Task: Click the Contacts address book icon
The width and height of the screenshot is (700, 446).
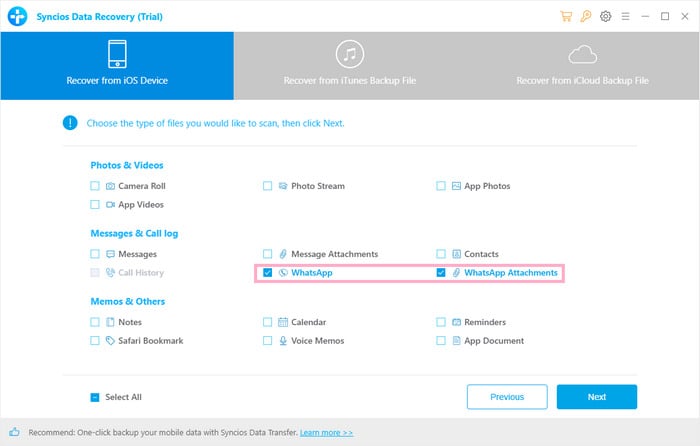Action: click(456, 254)
